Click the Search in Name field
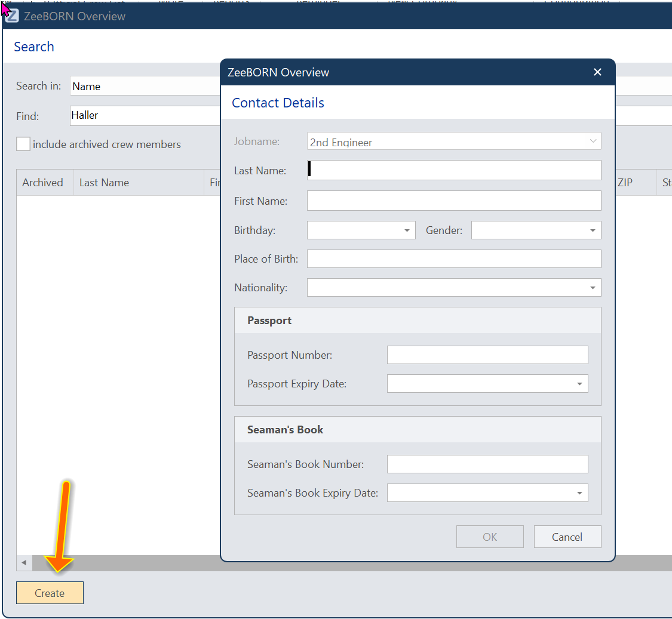672x619 pixels. pos(145,86)
